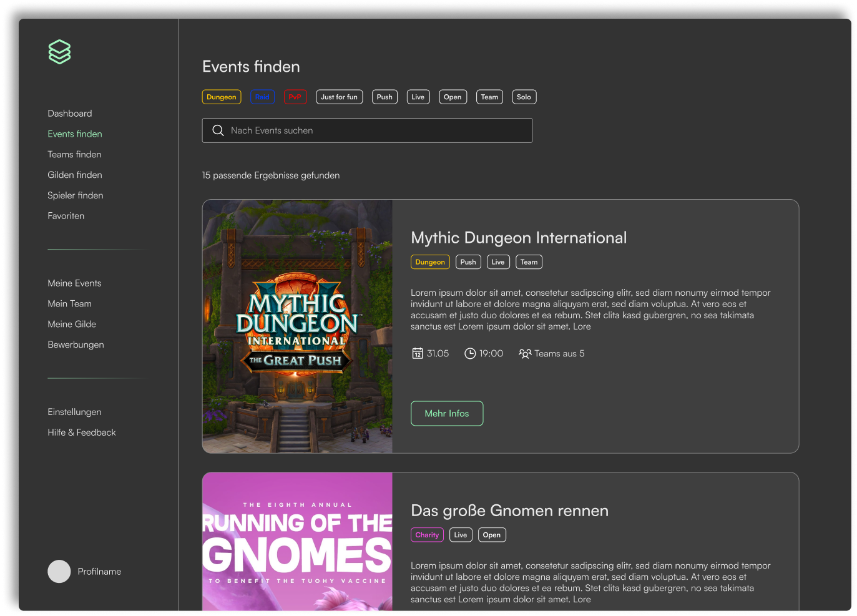The width and height of the screenshot is (857, 616).
Task: Toggle the Just for fun filter chip
Action: (x=340, y=97)
